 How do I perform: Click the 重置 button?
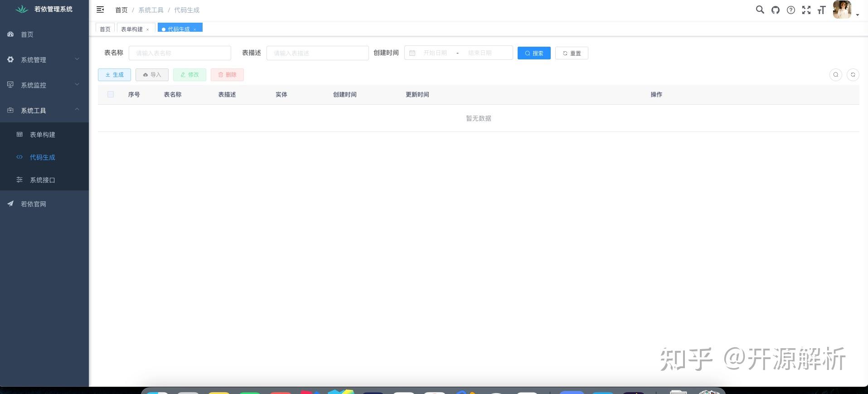[572, 53]
